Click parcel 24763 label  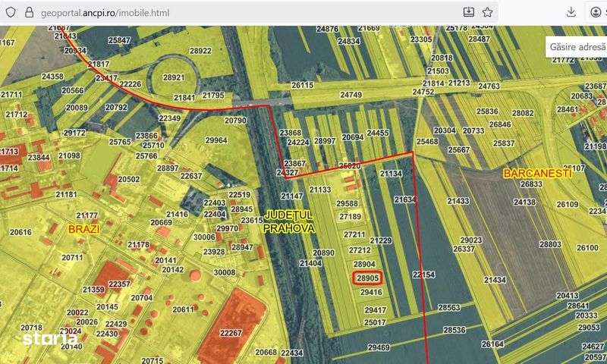(489, 86)
